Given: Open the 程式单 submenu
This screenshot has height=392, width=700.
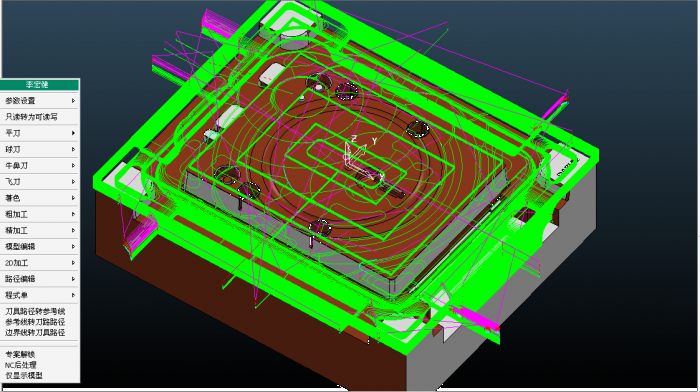Looking at the screenshot, I should (x=39, y=295).
